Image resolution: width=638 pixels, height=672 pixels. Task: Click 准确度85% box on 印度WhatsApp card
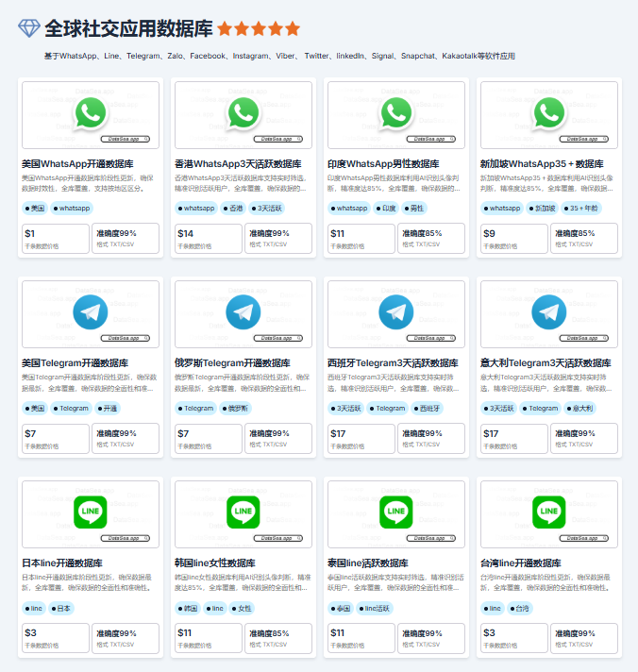click(x=431, y=238)
